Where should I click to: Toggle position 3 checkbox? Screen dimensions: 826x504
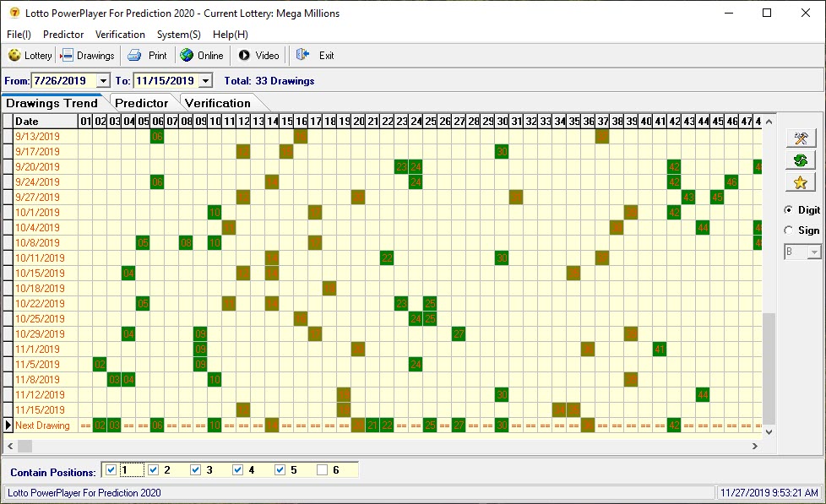pyautogui.click(x=195, y=469)
